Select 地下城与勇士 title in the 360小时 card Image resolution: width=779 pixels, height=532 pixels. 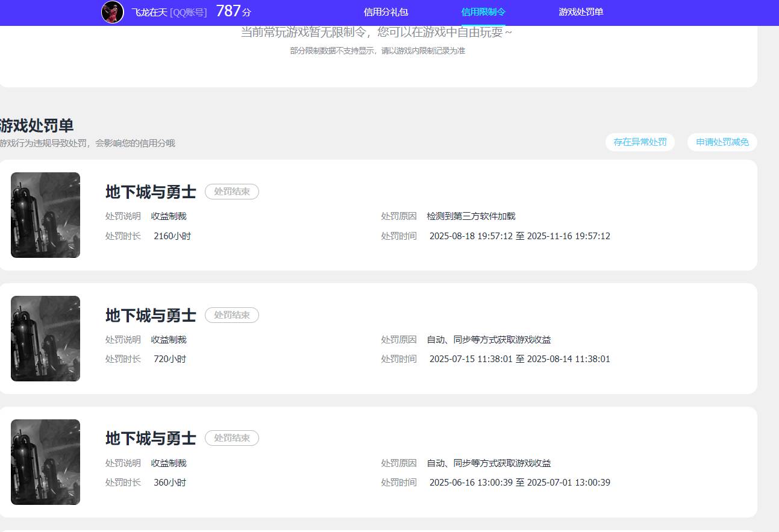(151, 439)
